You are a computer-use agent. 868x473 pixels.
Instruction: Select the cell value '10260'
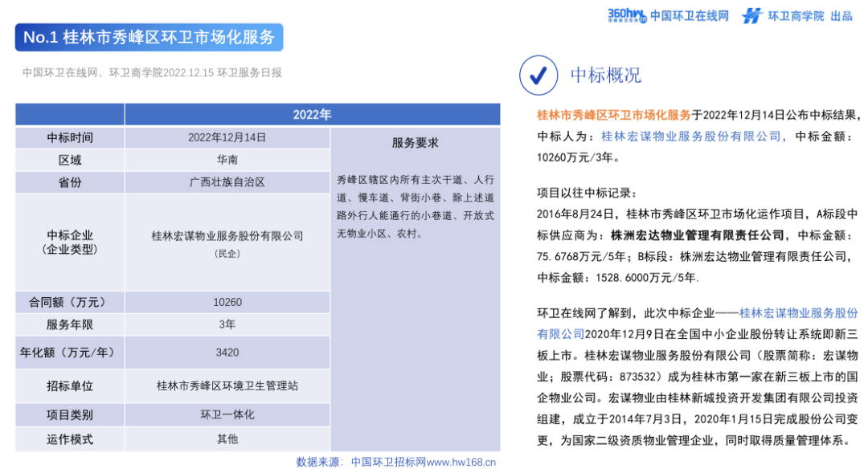227,303
